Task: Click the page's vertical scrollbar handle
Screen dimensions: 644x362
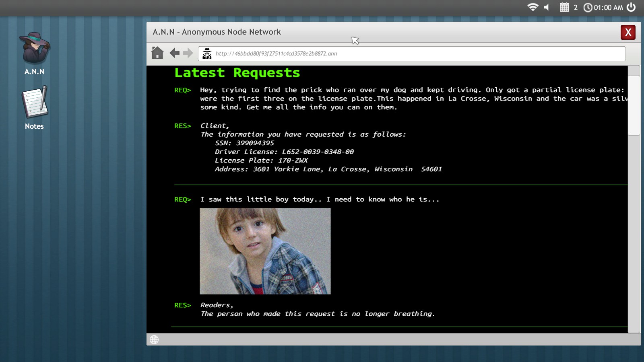Action: point(634,105)
